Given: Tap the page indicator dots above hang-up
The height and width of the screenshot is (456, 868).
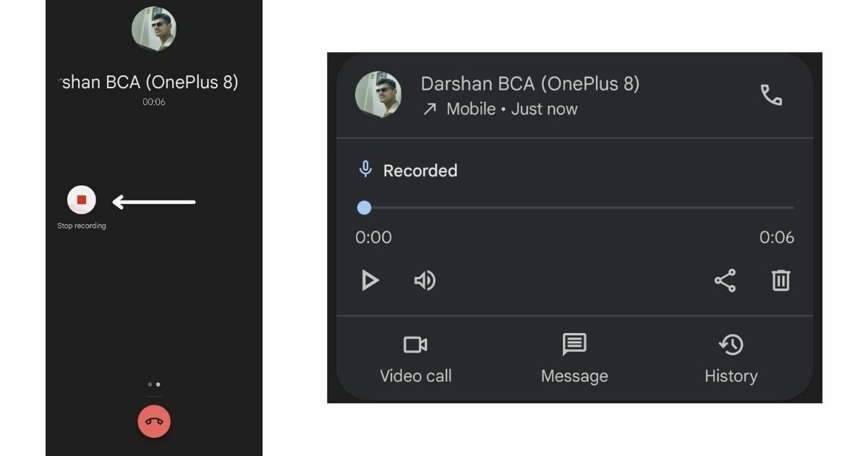Looking at the screenshot, I should click(153, 384).
